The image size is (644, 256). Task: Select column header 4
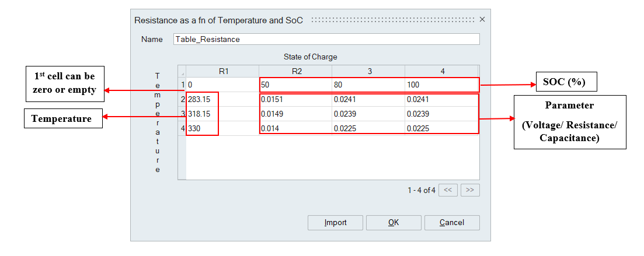[442, 71]
